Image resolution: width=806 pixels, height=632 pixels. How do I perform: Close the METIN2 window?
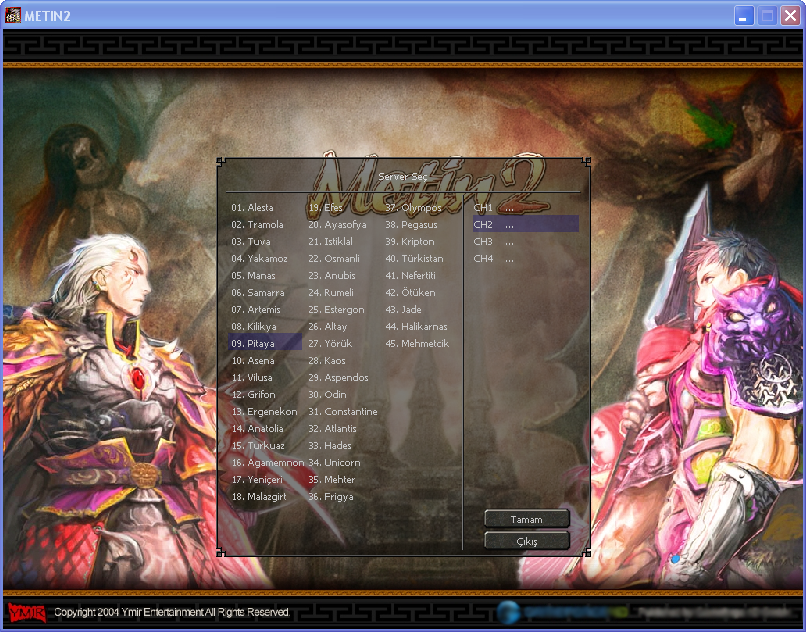790,16
